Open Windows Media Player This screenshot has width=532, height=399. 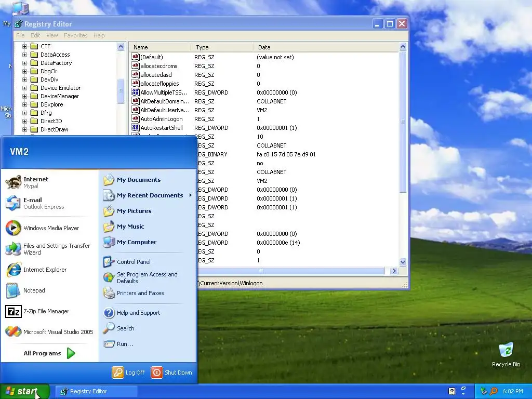coord(43,228)
